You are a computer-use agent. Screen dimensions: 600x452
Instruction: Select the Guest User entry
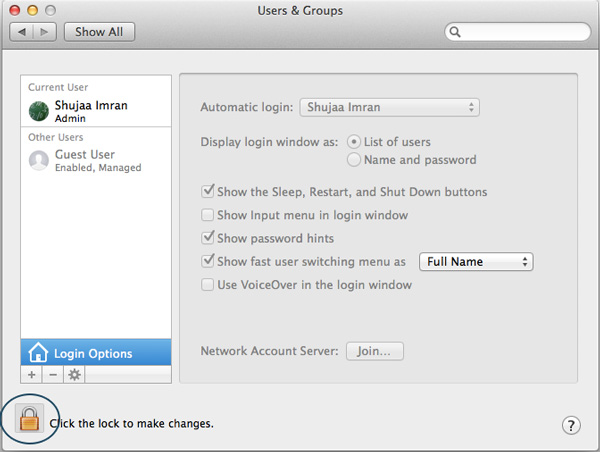pyautogui.click(x=96, y=160)
